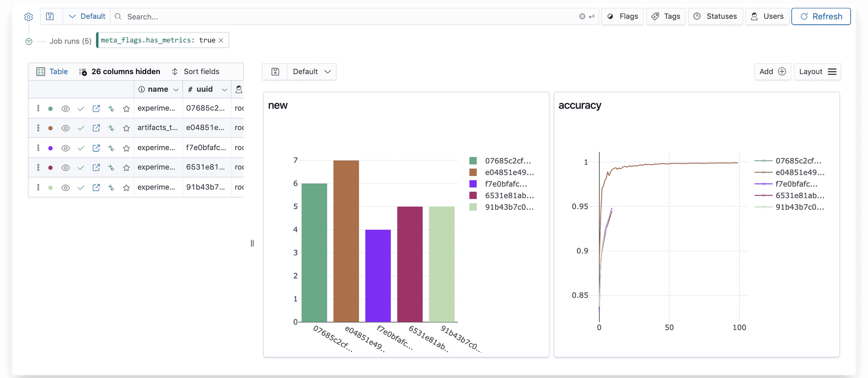Open the artifacts_t run in new tab
Viewport: 868px width, 378px height.
click(96, 128)
